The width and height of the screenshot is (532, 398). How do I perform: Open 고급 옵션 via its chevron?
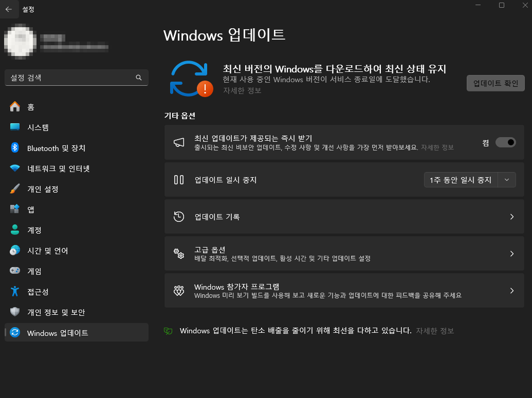tap(512, 254)
